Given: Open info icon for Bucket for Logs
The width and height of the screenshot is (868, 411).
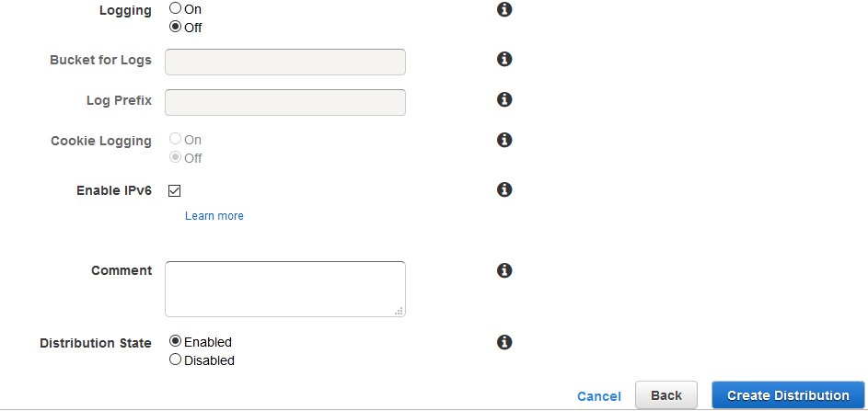Looking at the screenshot, I should (x=504, y=59).
